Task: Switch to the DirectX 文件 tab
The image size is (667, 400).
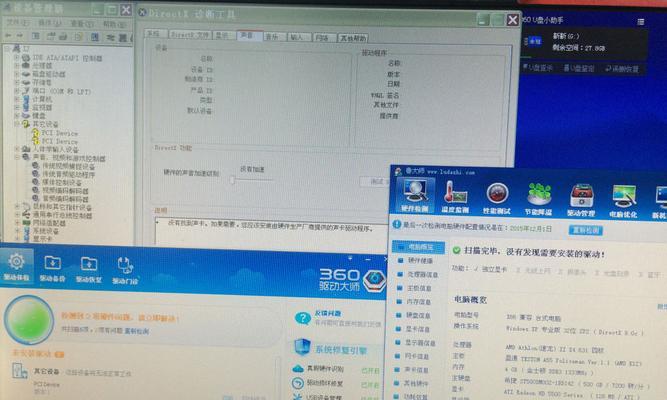Action: coord(190,35)
